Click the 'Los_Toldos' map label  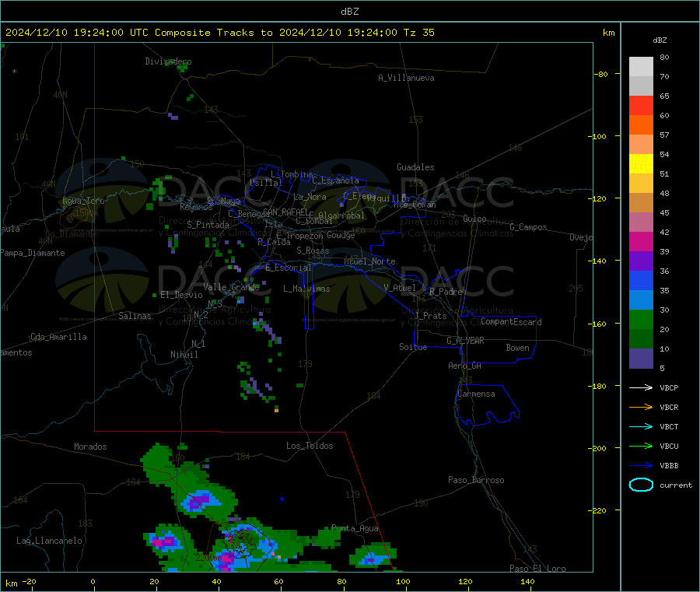click(x=310, y=446)
